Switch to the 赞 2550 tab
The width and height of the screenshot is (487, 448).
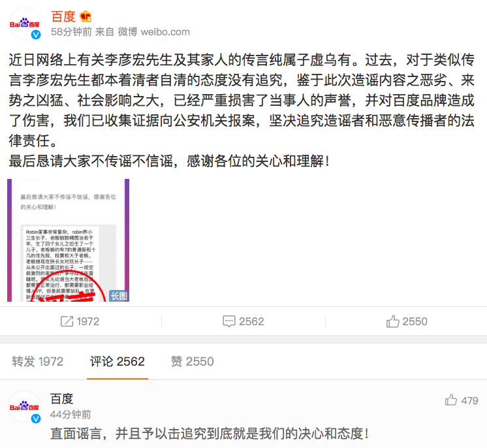(x=192, y=362)
